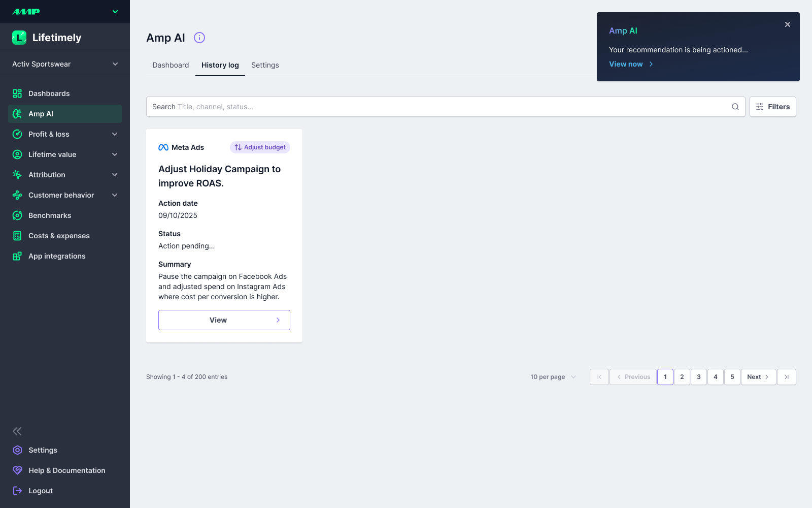The width and height of the screenshot is (812, 508).
Task: Go to page 4
Action: (716, 377)
